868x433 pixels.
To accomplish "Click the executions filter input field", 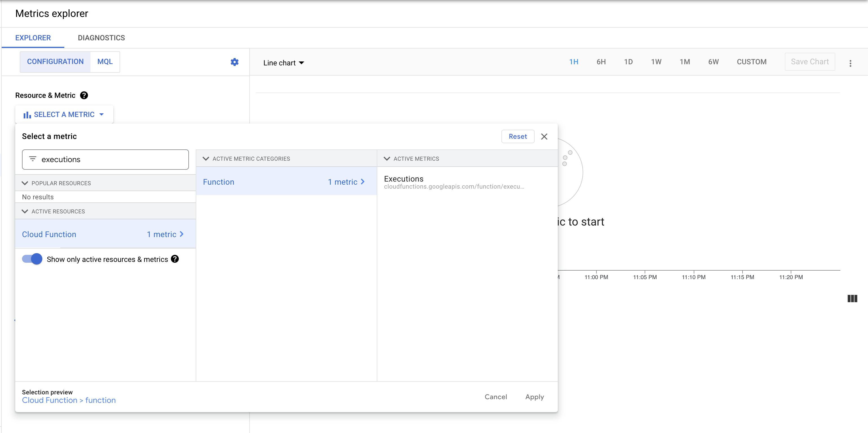I will pyautogui.click(x=105, y=159).
